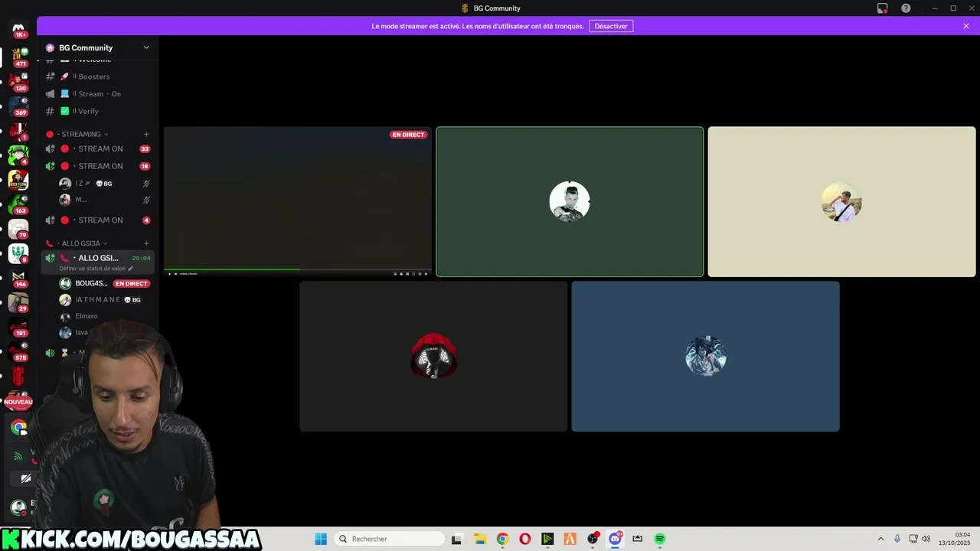Collapse the ALLO GSI3A category
Viewport: 980px width, 551px height.
pos(81,243)
